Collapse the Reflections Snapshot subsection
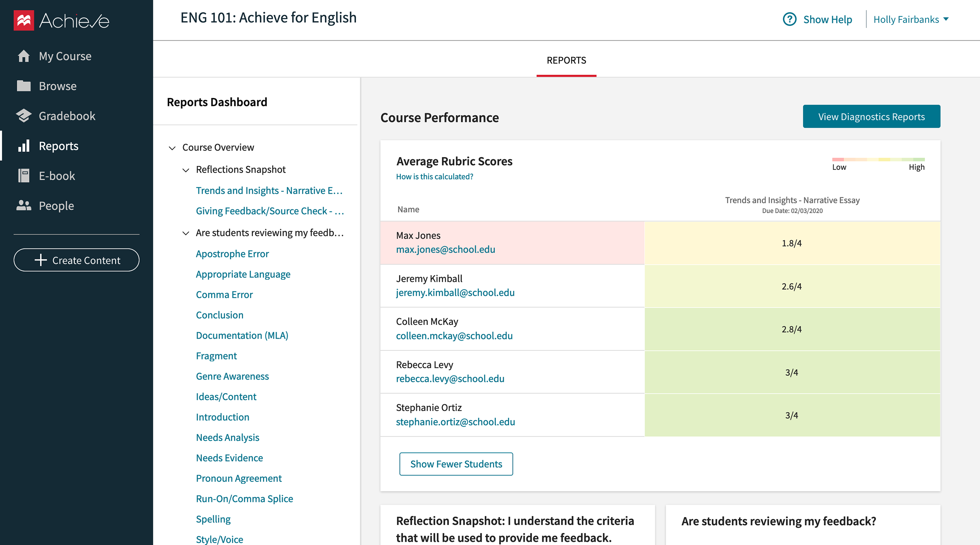 point(186,170)
